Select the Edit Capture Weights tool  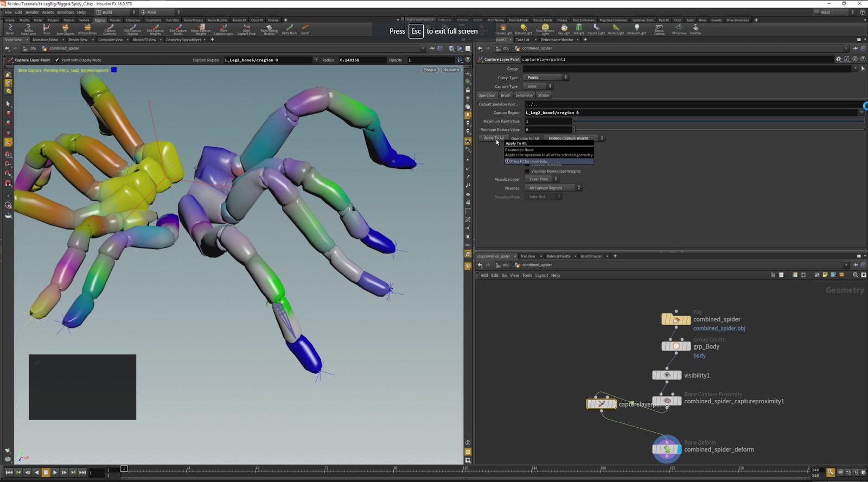click(x=155, y=29)
